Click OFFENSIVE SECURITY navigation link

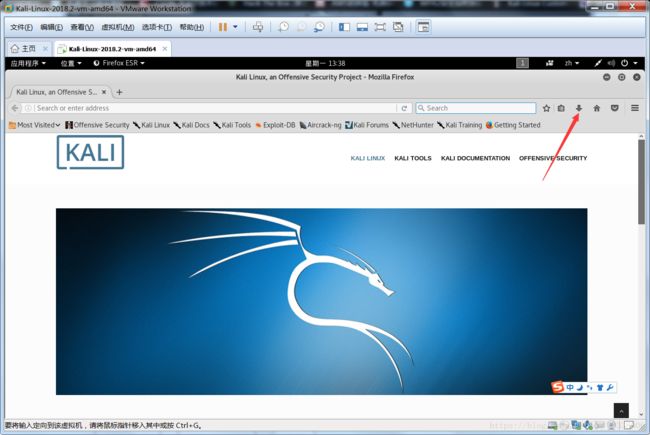553,158
